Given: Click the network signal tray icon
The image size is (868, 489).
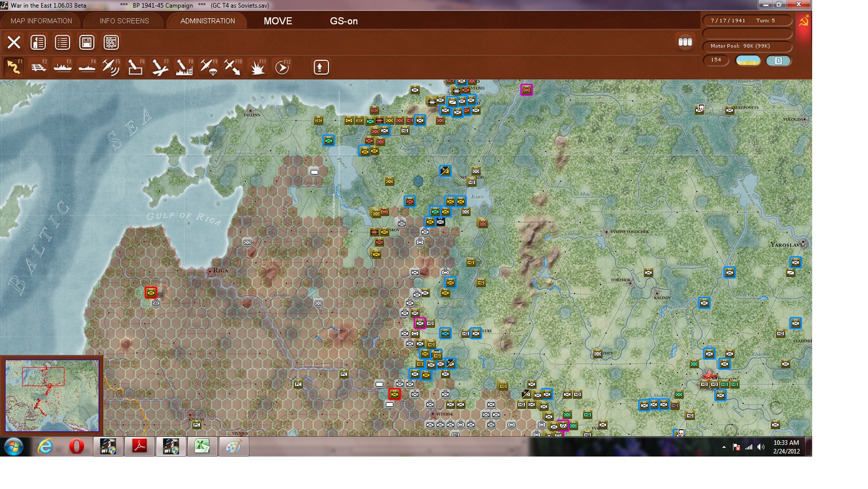Looking at the screenshot, I should [749, 447].
